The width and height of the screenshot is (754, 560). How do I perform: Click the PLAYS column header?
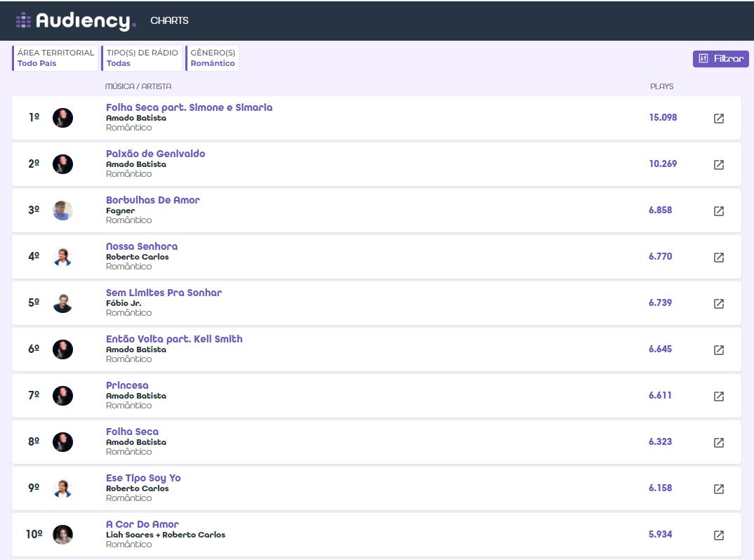click(x=661, y=86)
